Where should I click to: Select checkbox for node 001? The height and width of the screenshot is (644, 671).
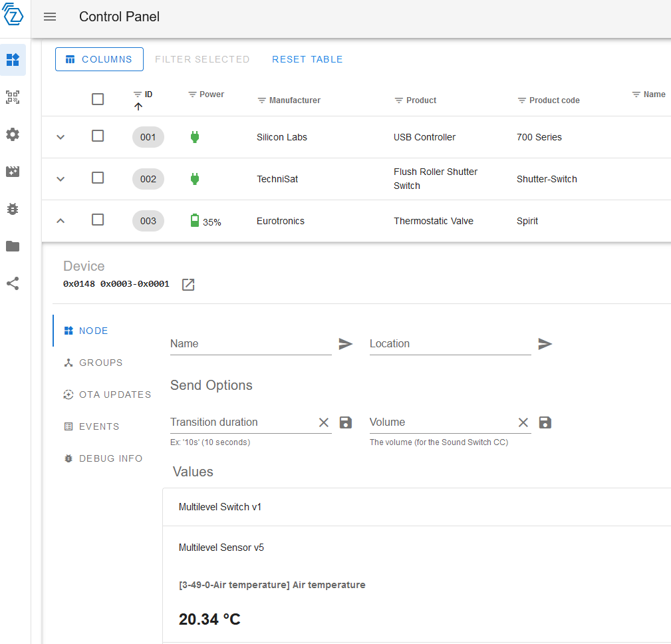tap(98, 136)
